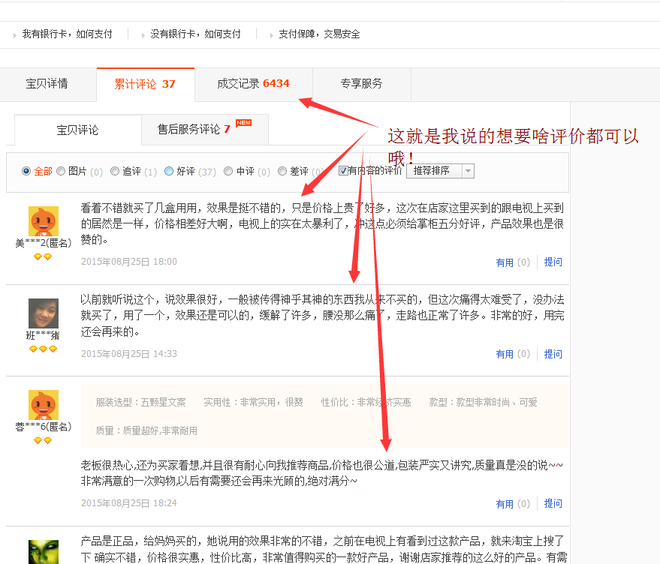The image size is (660, 564).
Task: Select the 图片 filter radio button
Action: (60, 172)
